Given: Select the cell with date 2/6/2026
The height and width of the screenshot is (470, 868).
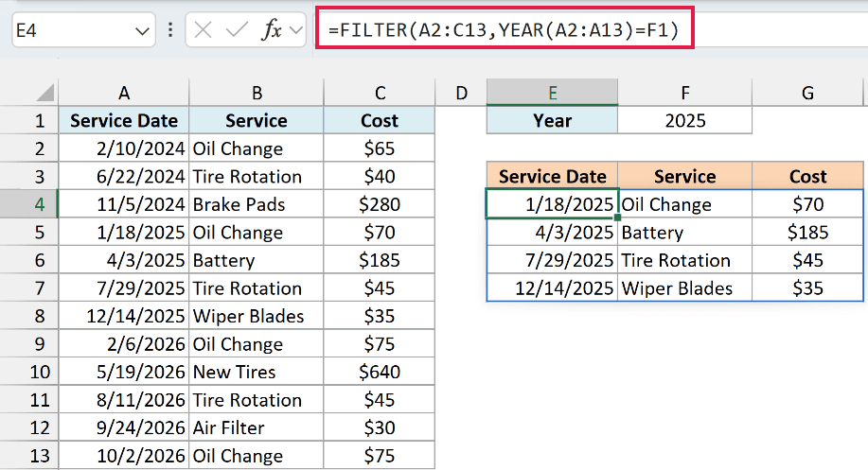Looking at the screenshot, I should (x=124, y=344).
